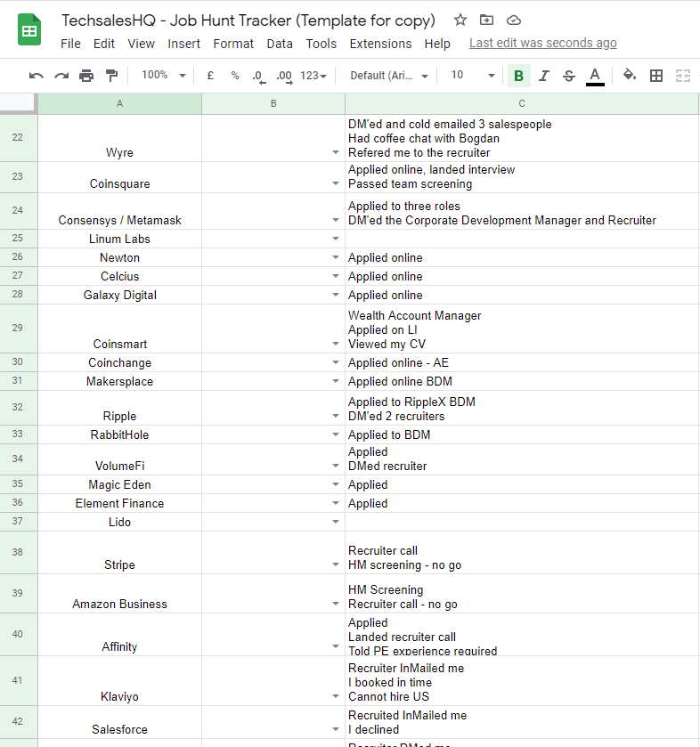Decrease decimal places
The height and width of the screenshot is (747, 700).
click(x=258, y=77)
